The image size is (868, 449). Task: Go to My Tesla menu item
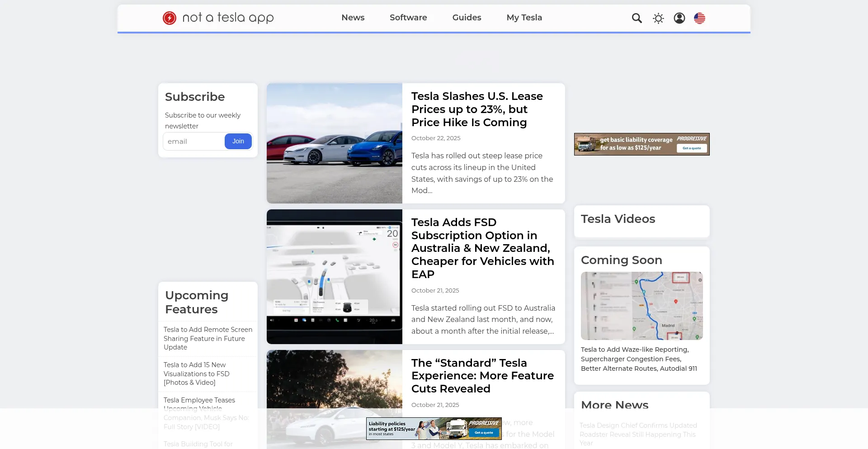coord(524,18)
